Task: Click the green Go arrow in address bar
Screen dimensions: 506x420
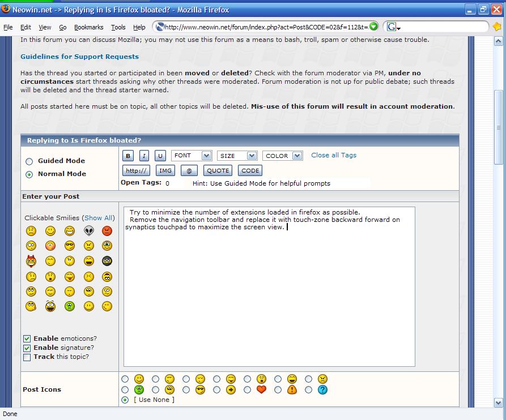Action: click(x=373, y=27)
